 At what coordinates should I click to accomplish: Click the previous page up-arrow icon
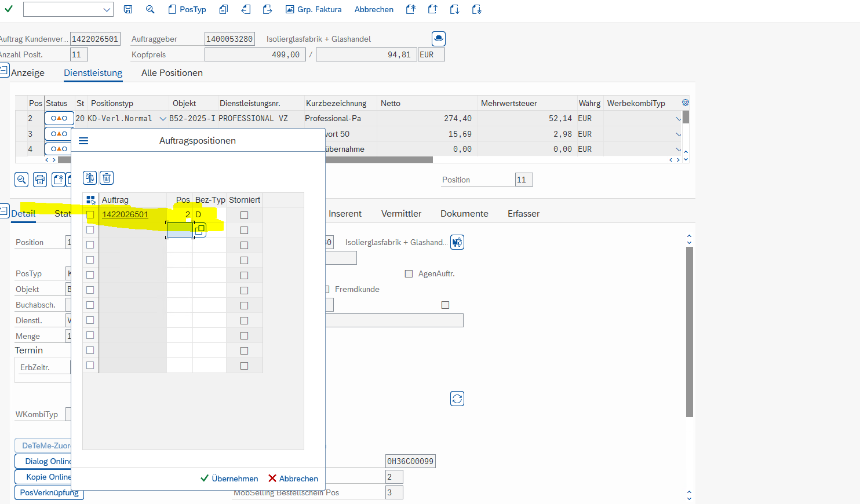tap(432, 9)
